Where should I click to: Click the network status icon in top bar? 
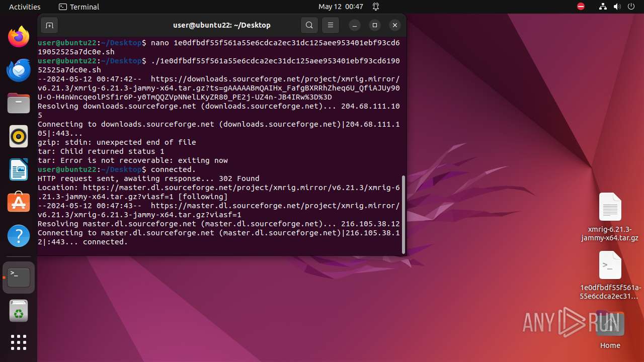pos(603,7)
